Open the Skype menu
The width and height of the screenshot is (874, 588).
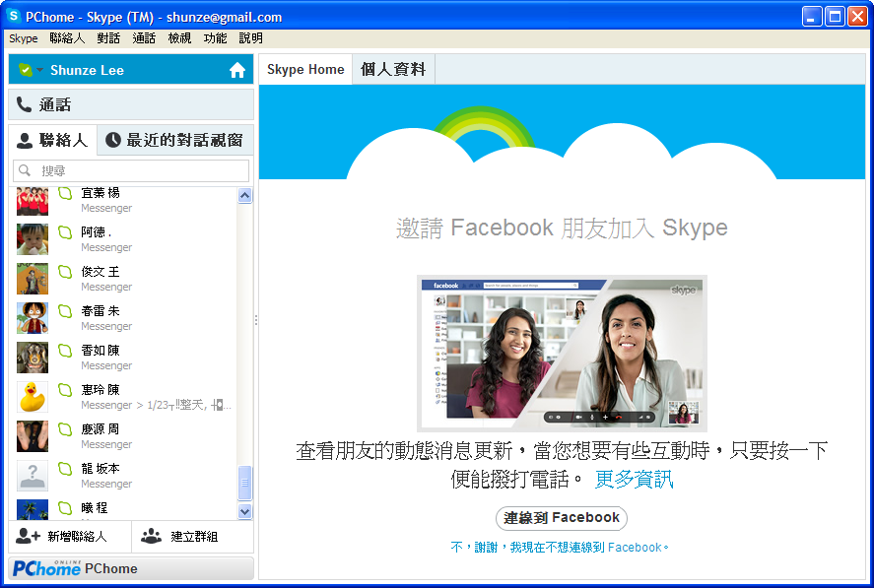[x=24, y=38]
